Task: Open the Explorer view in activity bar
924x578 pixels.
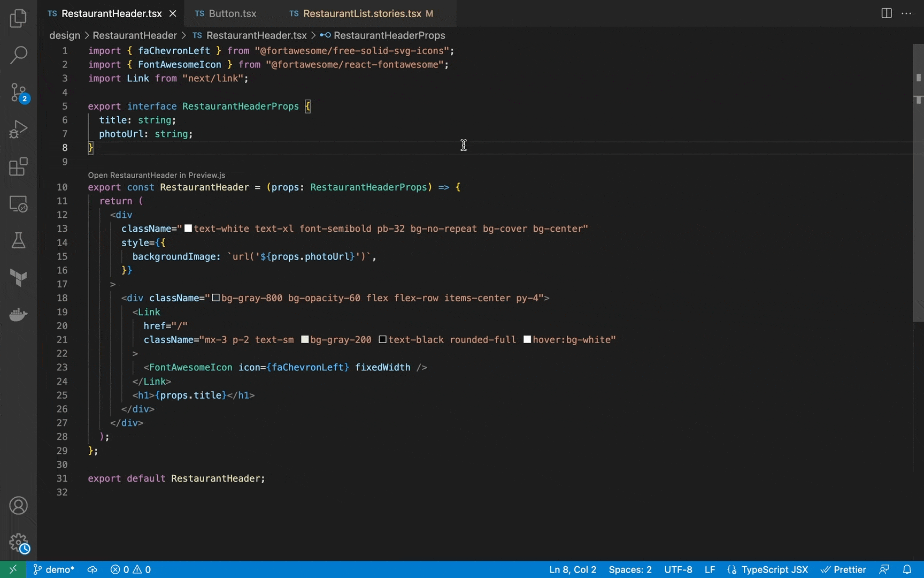Action: tap(18, 18)
